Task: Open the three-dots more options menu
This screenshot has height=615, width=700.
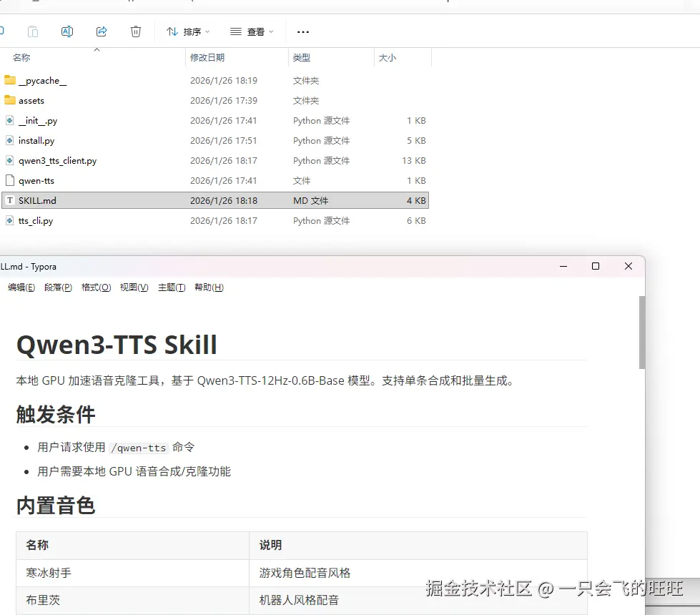Action: coord(303,31)
